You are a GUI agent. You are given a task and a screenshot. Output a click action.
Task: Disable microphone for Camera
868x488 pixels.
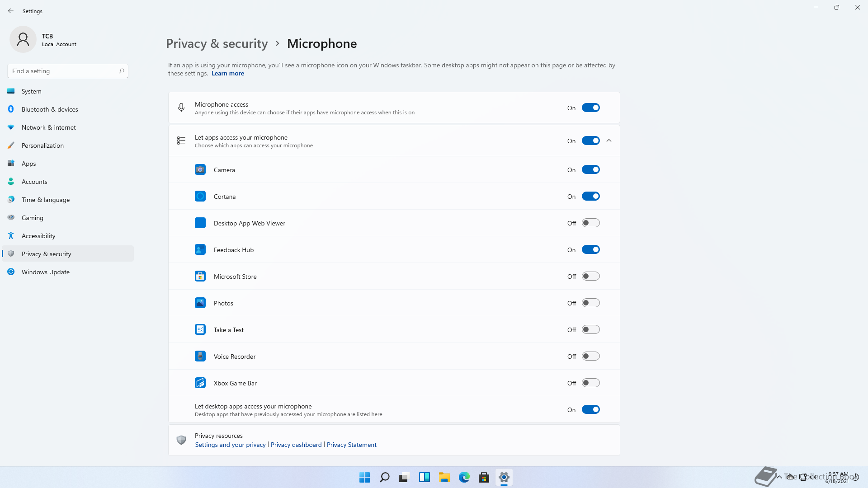coord(590,169)
